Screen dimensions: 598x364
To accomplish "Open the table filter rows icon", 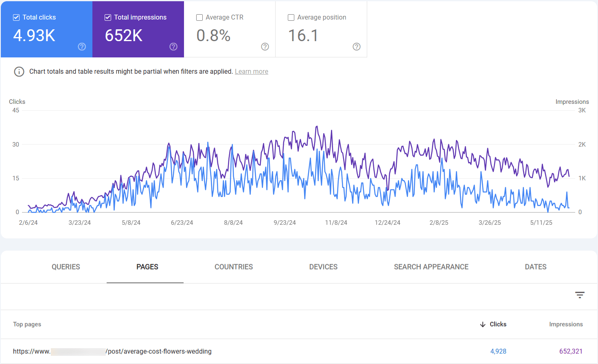I will [580, 295].
